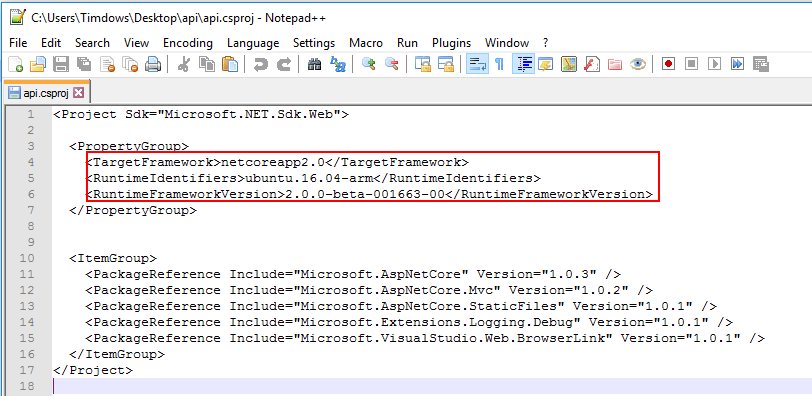Image resolution: width=812 pixels, height=396 pixels.
Task: Click line number 10 in margin
Action: point(27,258)
